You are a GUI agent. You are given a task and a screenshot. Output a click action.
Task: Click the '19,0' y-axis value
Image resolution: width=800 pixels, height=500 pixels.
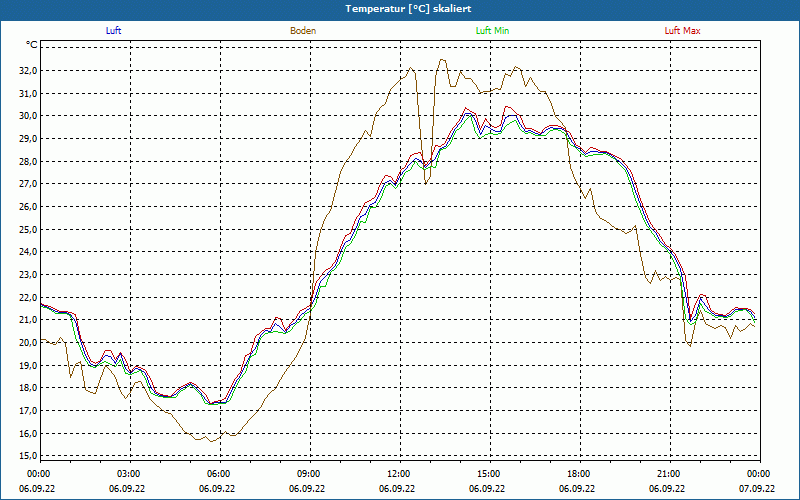point(29,365)
